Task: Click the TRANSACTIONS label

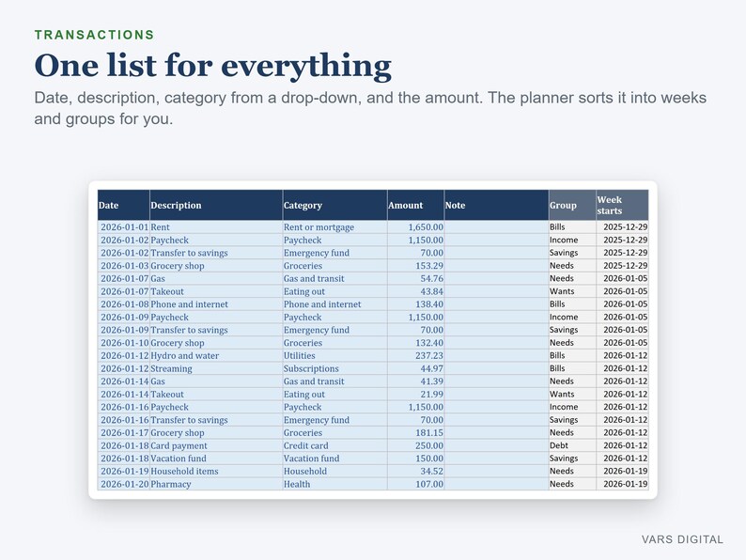Action: (x=94, y=35)
